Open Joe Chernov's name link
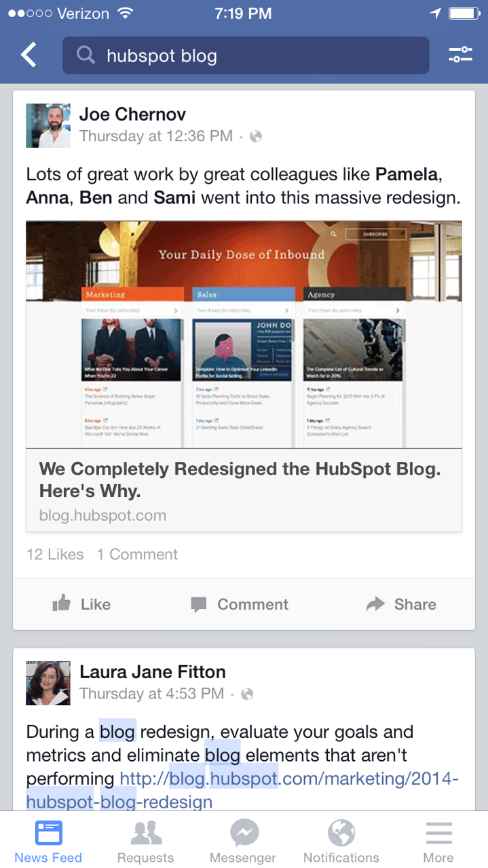Viewport: 488px width, 868px height. pyautogui.click(x=132, y=114)
